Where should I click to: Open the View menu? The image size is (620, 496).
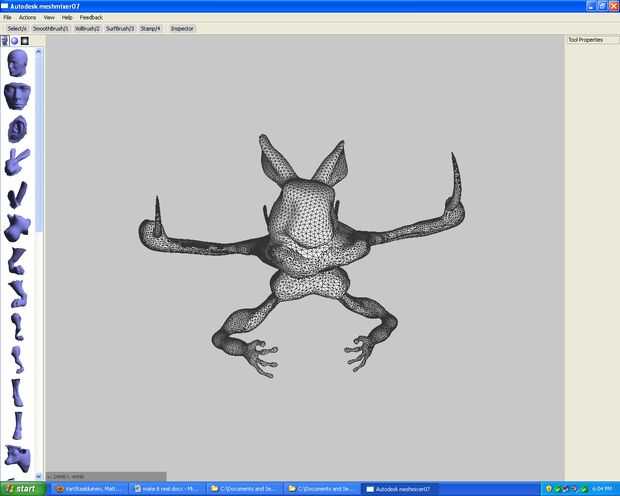click(49, 17)
